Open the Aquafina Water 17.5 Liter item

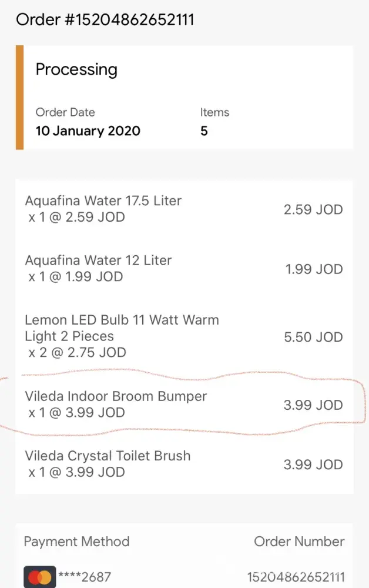(103, 201)
